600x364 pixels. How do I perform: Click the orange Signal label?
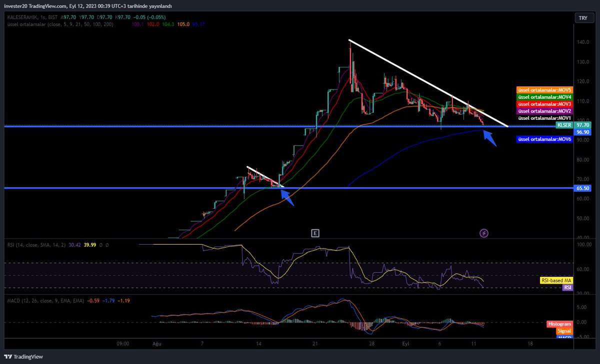pyautogui.click(x=564, y=331)
